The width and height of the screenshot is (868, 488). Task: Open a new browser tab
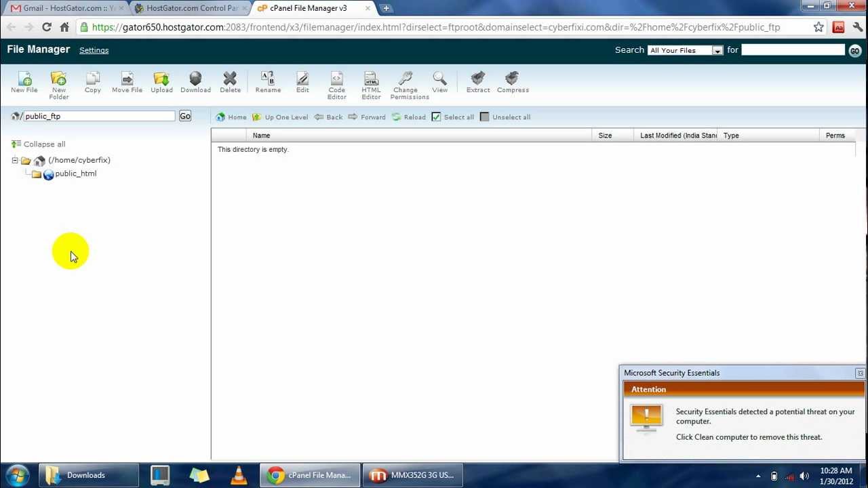[x=386, y=8]
